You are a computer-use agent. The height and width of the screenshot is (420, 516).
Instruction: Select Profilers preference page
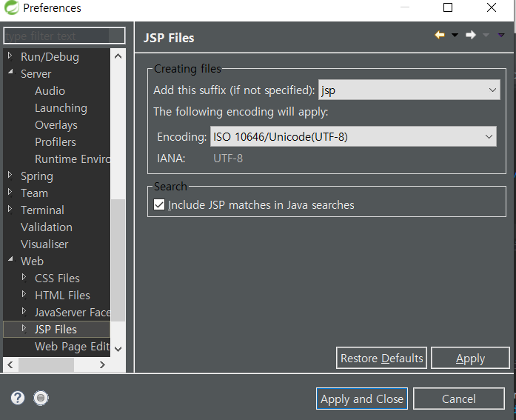coord(56,142)
